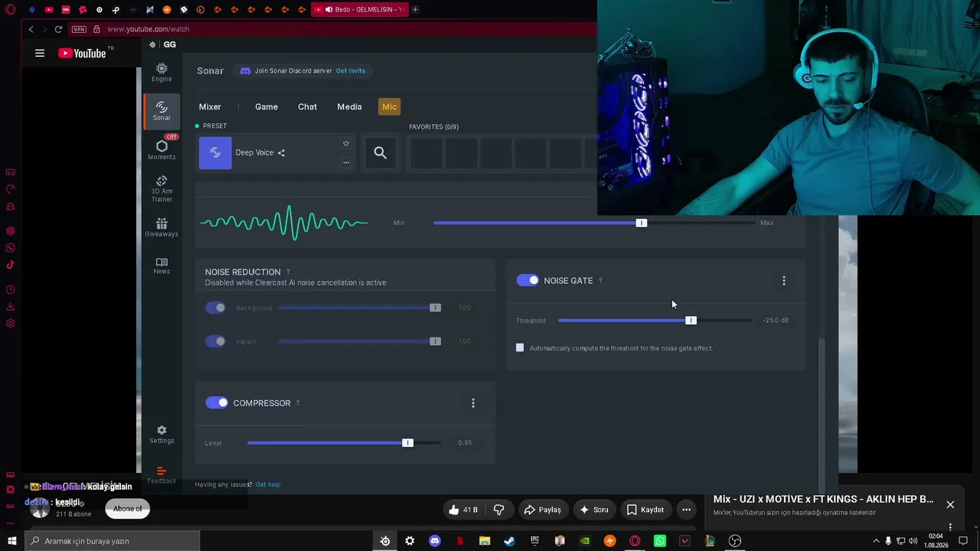This screenshot has width=980, height=551.
Task: Open GG Settings in the sidebar
Action: (162, 434)
